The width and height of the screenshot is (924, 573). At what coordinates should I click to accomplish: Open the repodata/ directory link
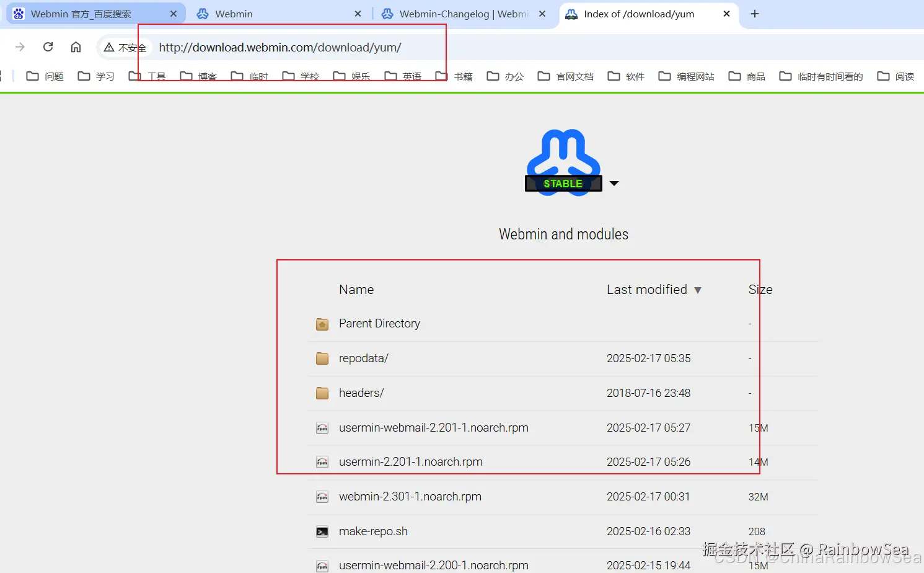pyautogui.click(x=364, y=358)
